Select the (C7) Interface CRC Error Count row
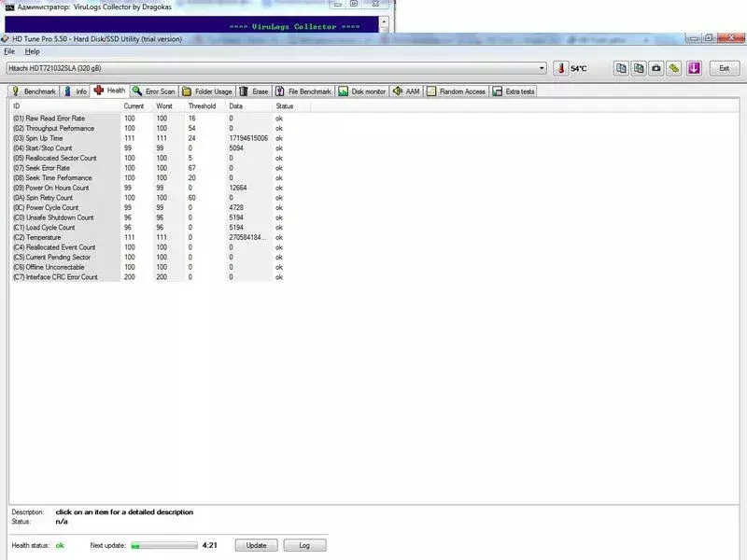The width and height of the screenshot is (747, 560). point(148,277)
